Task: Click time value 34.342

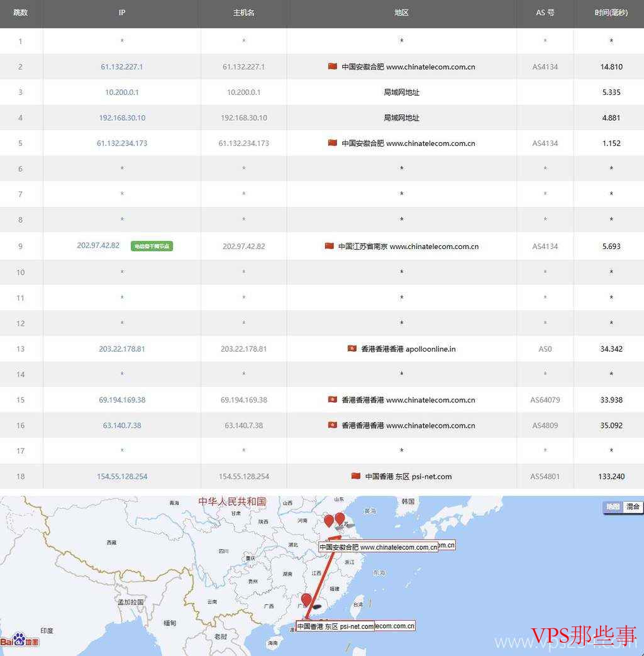Action: (x=611, y=349)
